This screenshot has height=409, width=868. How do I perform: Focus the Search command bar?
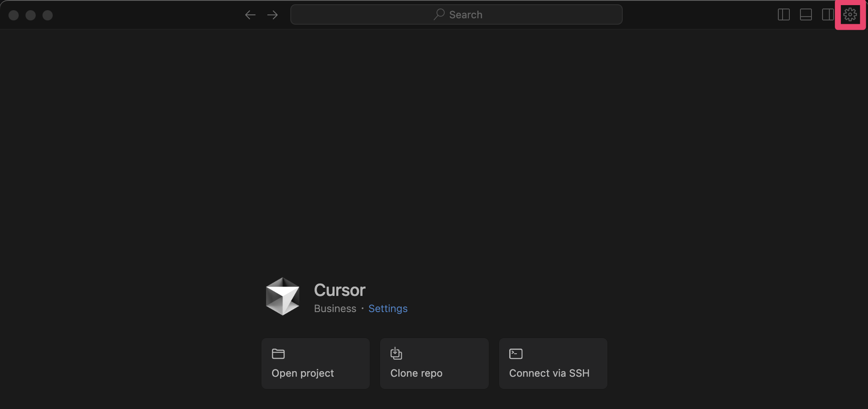[456, 14]
